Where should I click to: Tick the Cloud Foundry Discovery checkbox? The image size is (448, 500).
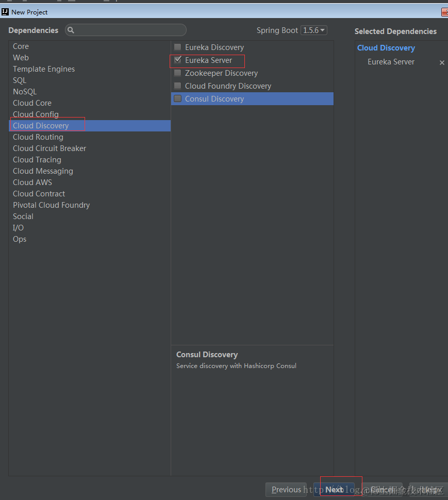[178, 86]
